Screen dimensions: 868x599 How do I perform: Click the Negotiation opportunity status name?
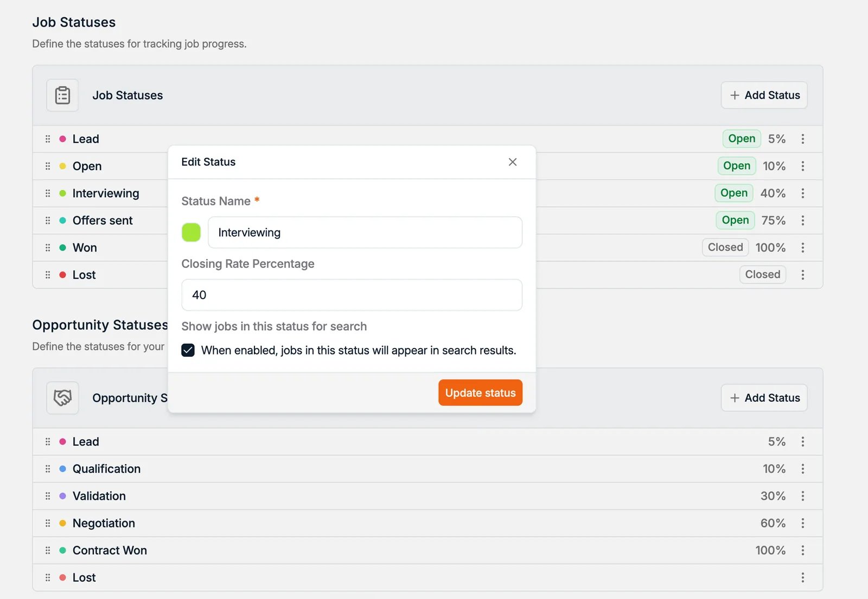click(104, 523)
